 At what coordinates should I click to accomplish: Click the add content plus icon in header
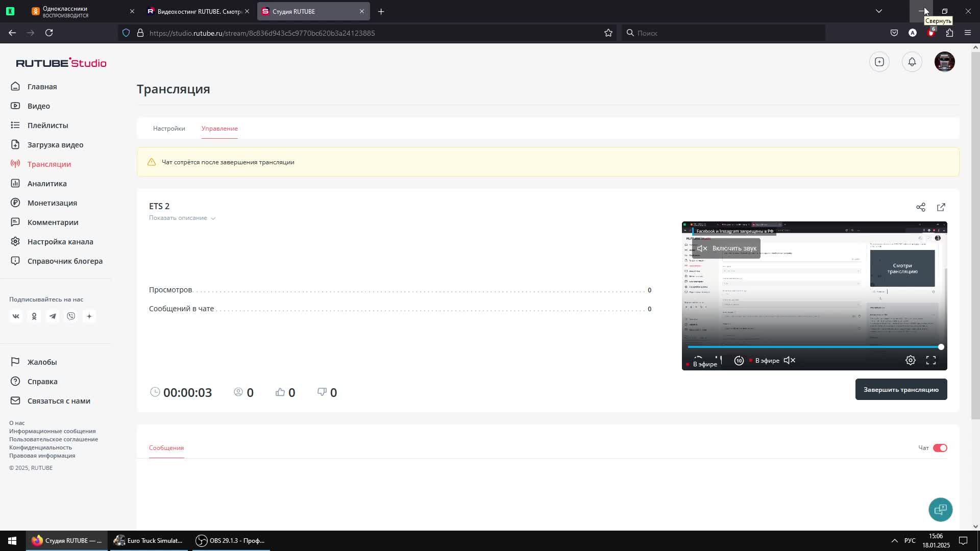[879, 62]
